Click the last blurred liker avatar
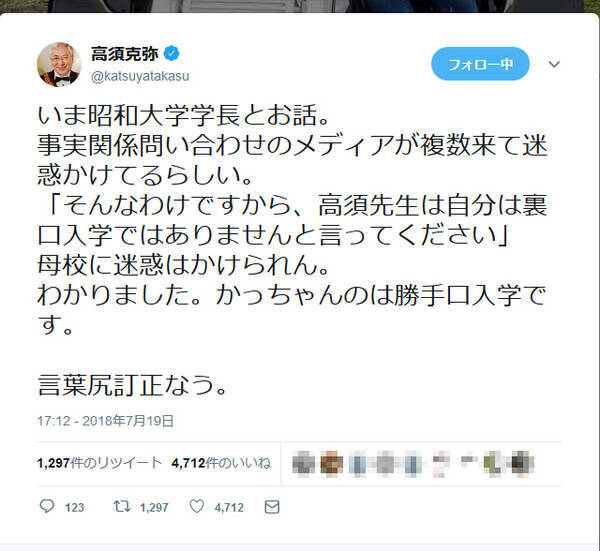The height and width of the screenshot is (551, 600). [522, 464]
